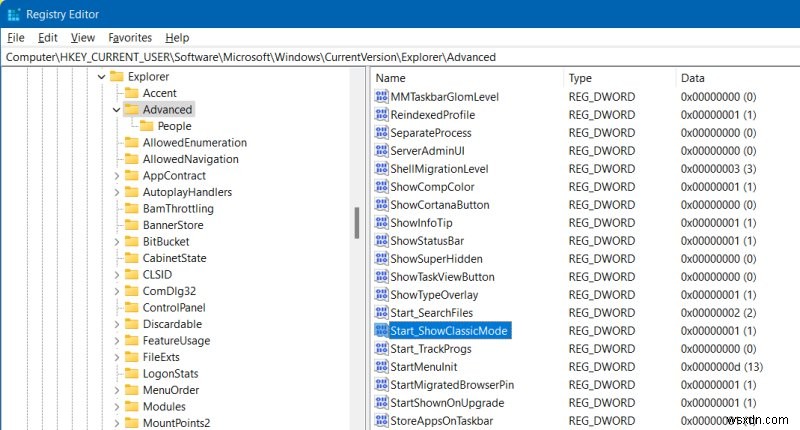This screenshot has width=800, height=430.
Task: Click the Start_TrackProgs DWORD value icon
Action: tap(382, 348)
